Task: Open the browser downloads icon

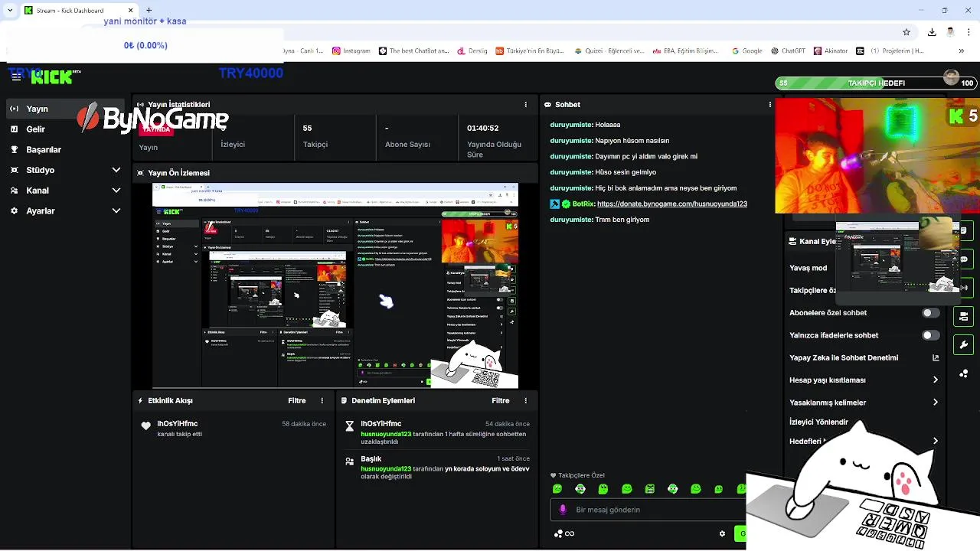Action: (932, 32)
